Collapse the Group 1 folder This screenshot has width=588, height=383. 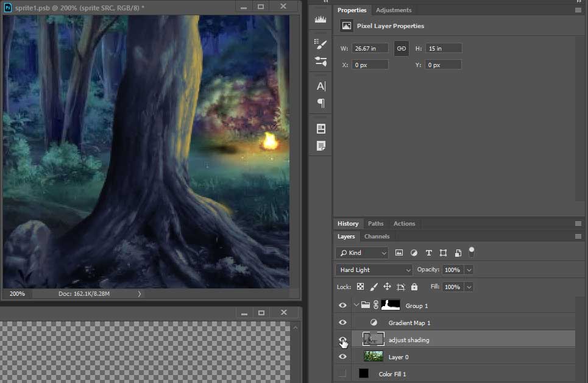click(x=356, y=305)
